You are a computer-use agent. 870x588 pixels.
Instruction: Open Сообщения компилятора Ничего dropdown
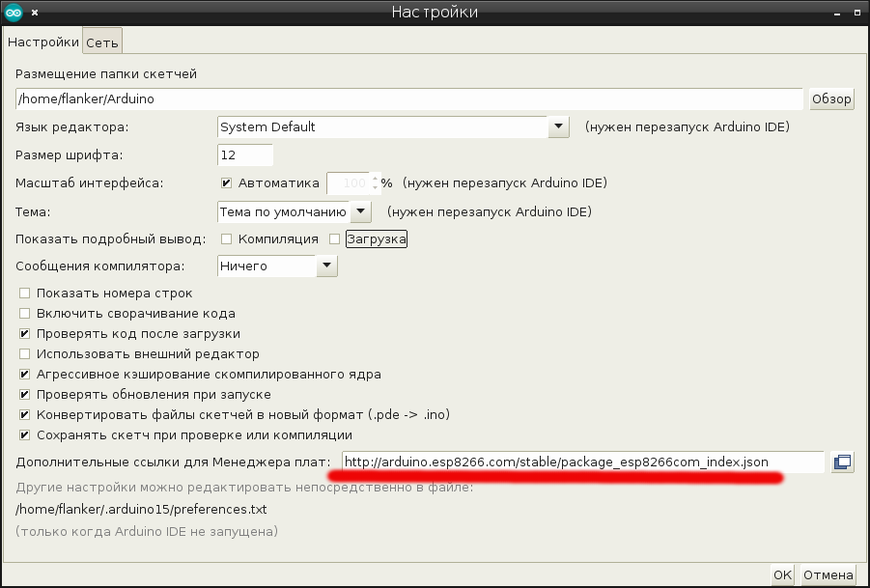pyautogui.click(x=277, y=266)
